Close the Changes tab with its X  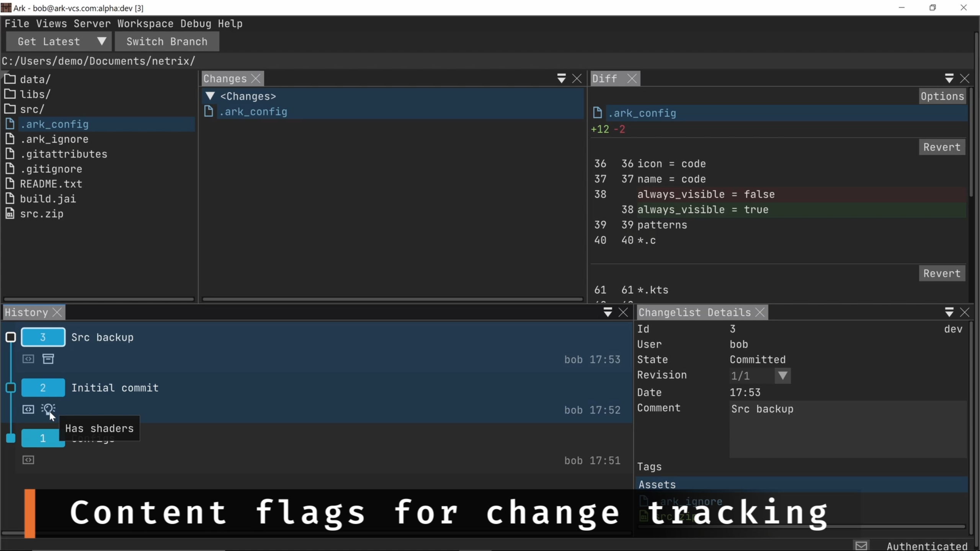click(x=256, y=79)
